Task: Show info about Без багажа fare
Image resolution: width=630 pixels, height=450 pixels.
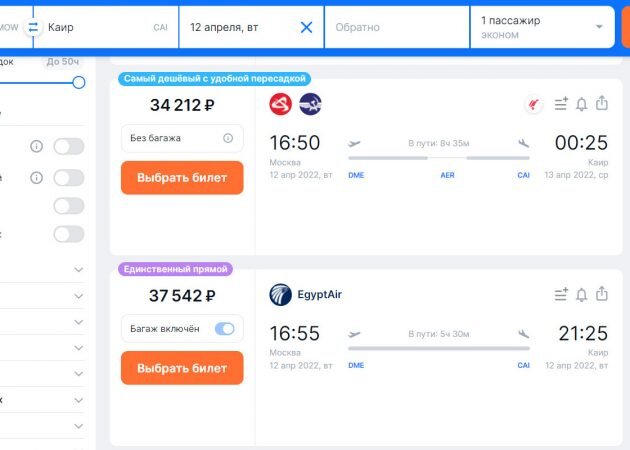Action: coord(228,138)
